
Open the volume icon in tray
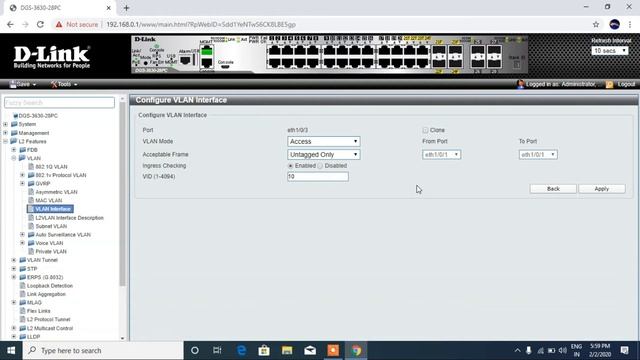click(x=562, y=351)
